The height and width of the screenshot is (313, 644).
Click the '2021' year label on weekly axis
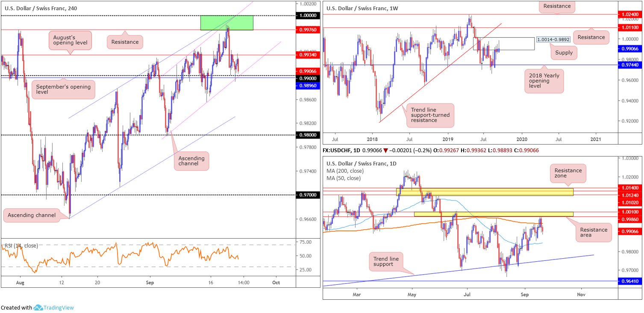(597, 139)
